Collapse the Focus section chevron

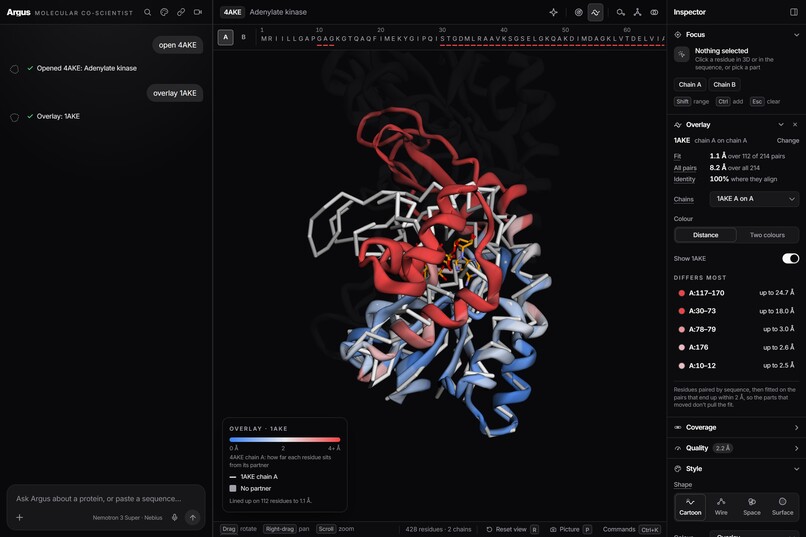coord(796,34)
